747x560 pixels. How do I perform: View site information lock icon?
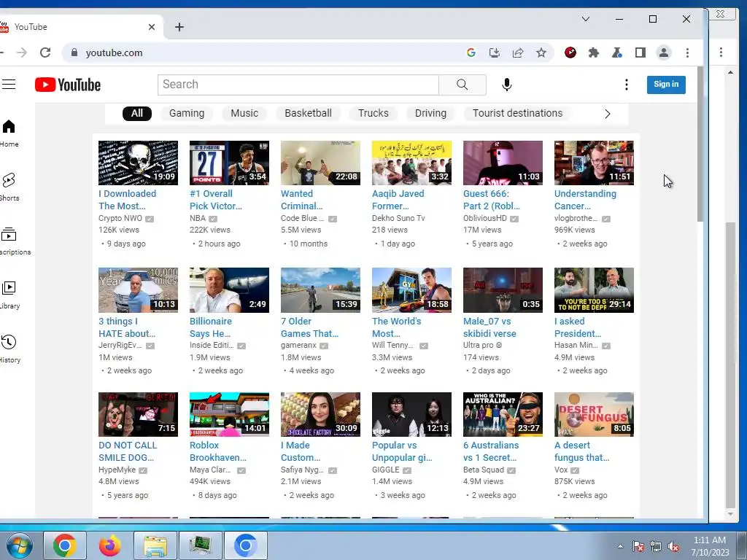(74, 52)
